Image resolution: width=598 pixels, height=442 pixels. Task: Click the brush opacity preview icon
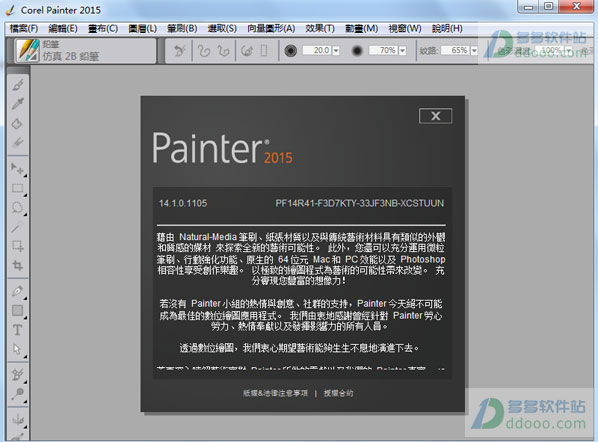(x=357, y=50)
